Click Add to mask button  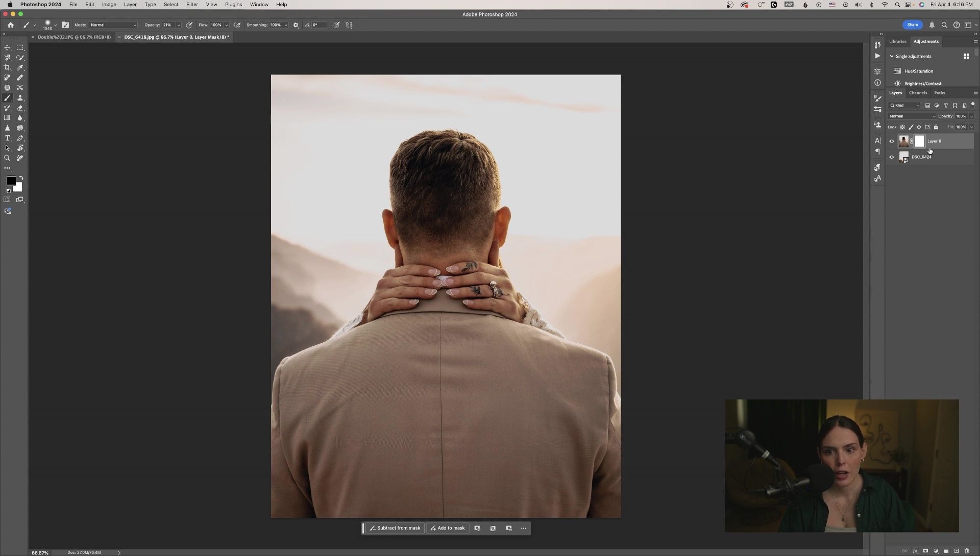tap(448, 528)
